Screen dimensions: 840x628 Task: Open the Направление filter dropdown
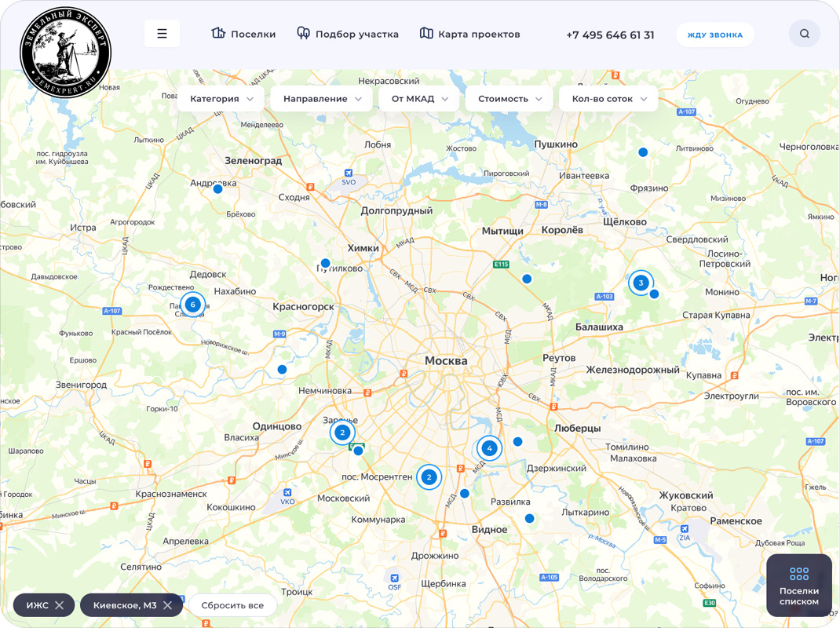pos(321,98)
